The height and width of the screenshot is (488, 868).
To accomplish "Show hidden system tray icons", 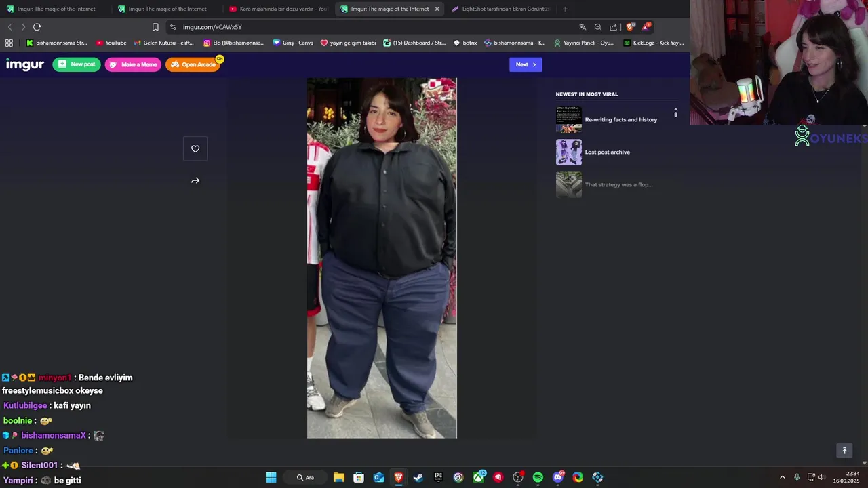I will click(782, 477).
